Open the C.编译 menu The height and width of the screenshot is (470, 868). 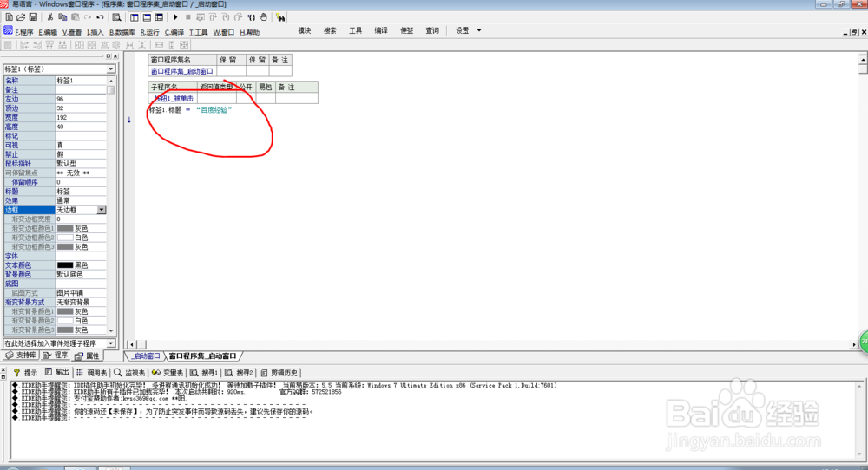pyautogui.click(x=174, y=33)
